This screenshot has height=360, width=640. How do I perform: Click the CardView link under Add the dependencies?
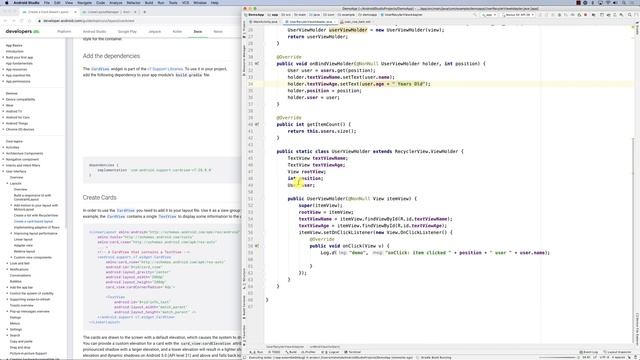100,69
